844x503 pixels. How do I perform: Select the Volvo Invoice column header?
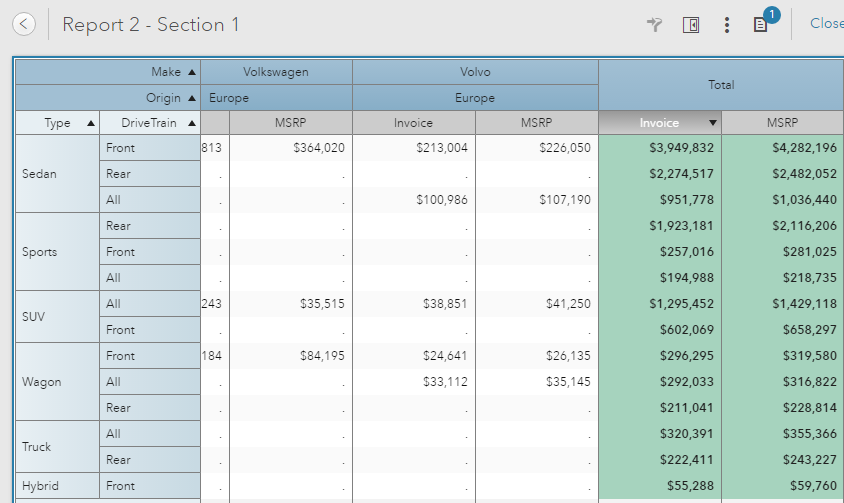(413, 123)
